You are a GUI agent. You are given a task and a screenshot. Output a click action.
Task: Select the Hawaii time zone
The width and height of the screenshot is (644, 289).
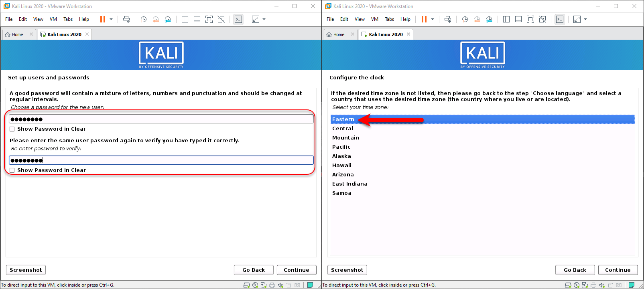pyautogui.click(x=482, y=165)
